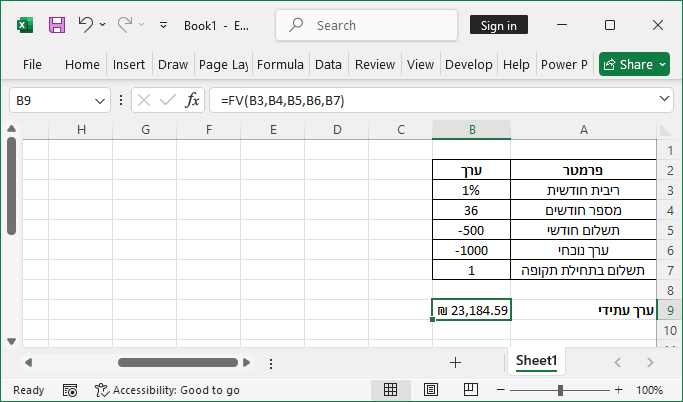Switch to Normal view in status bar

pos(391,390)
